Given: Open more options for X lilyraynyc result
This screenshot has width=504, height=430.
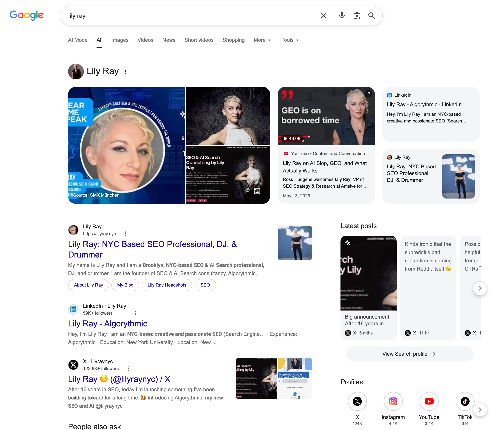Looking at the screenshot, I should [x=128, y=369].
